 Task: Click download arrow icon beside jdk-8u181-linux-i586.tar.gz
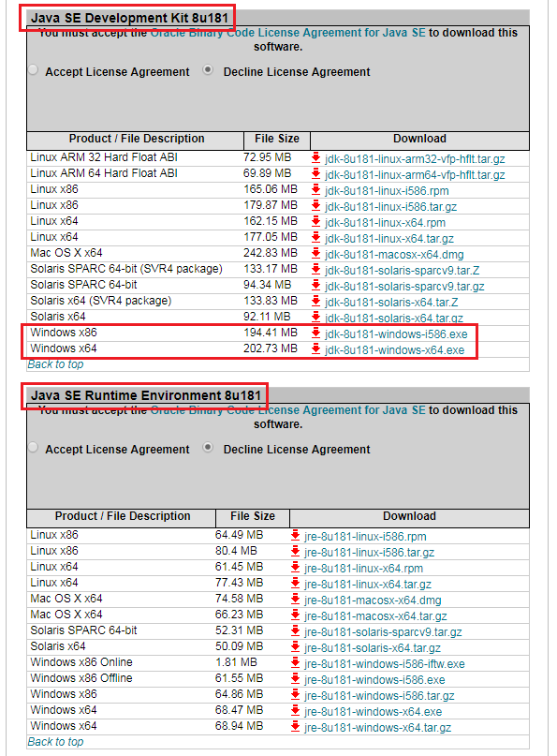pyautogui.click(x=316, y=205)
